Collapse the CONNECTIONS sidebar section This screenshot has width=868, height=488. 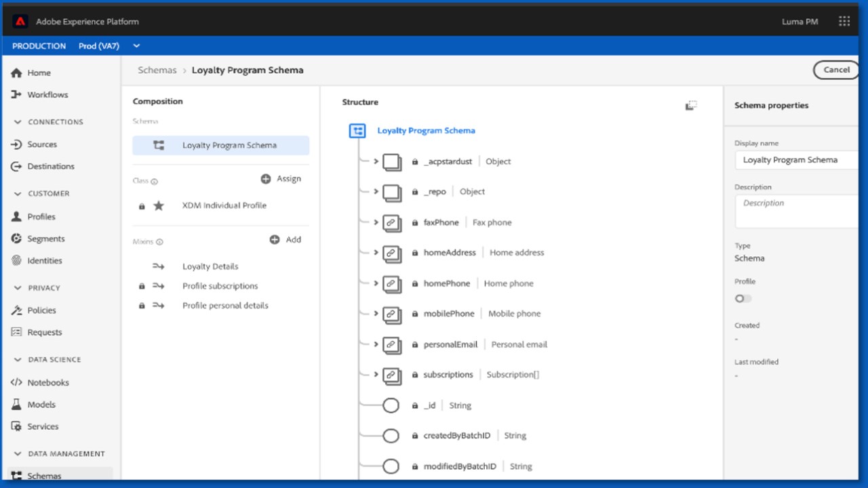(18, 122)
